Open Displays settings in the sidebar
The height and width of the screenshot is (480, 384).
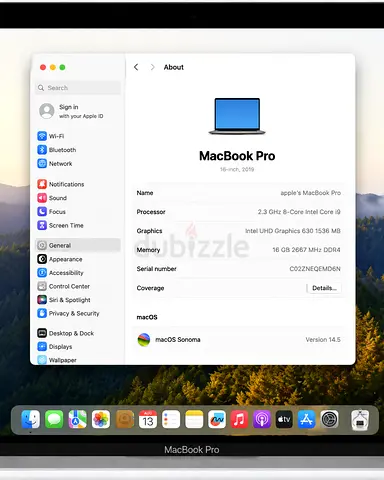coord(55,347)
